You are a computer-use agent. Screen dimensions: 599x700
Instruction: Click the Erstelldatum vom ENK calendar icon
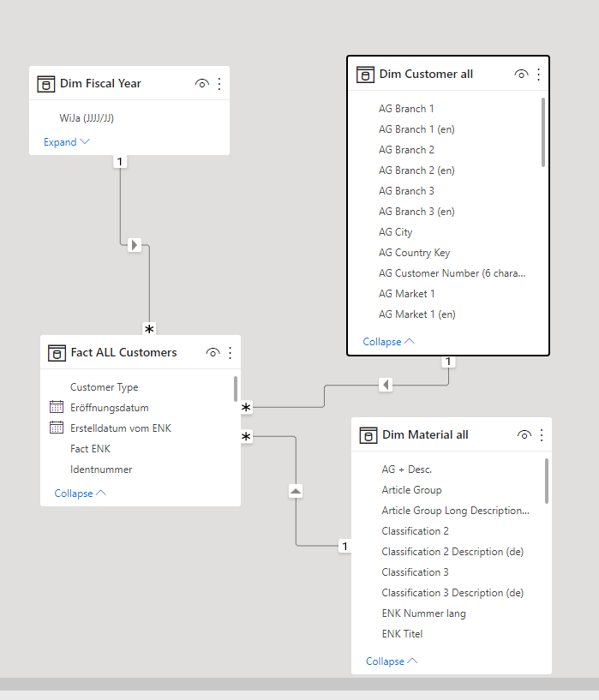(x=57, y=428)
